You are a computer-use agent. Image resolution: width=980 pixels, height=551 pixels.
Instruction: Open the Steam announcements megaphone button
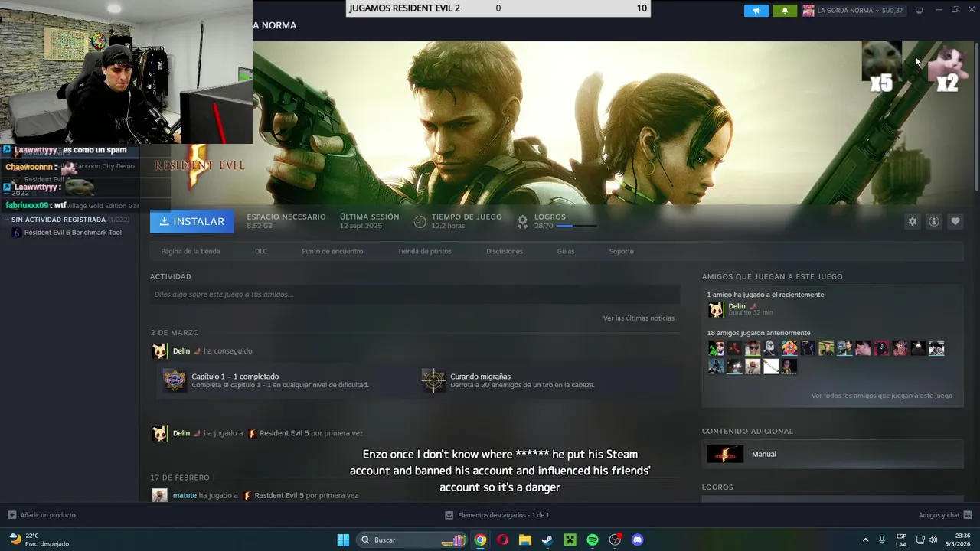click(756, 11)
